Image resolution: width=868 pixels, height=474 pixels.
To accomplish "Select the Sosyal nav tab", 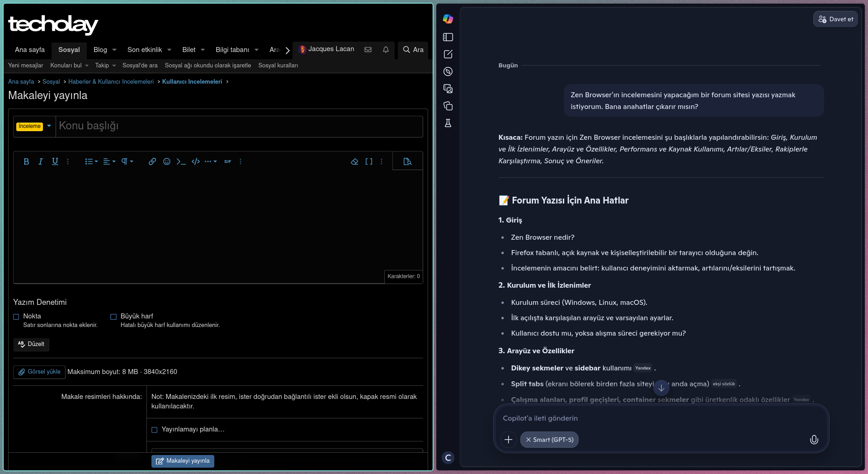I will click(69, 50).
